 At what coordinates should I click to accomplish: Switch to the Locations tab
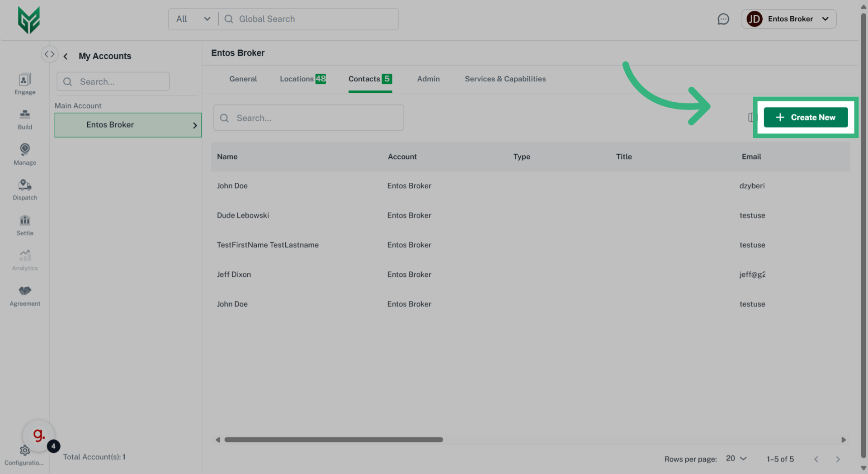click(x=302, y=79)
